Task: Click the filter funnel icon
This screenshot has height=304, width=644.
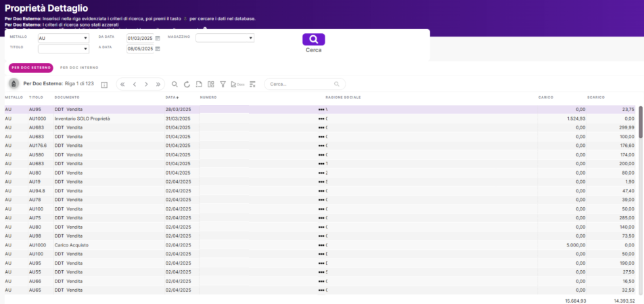Action: point(223,85)
